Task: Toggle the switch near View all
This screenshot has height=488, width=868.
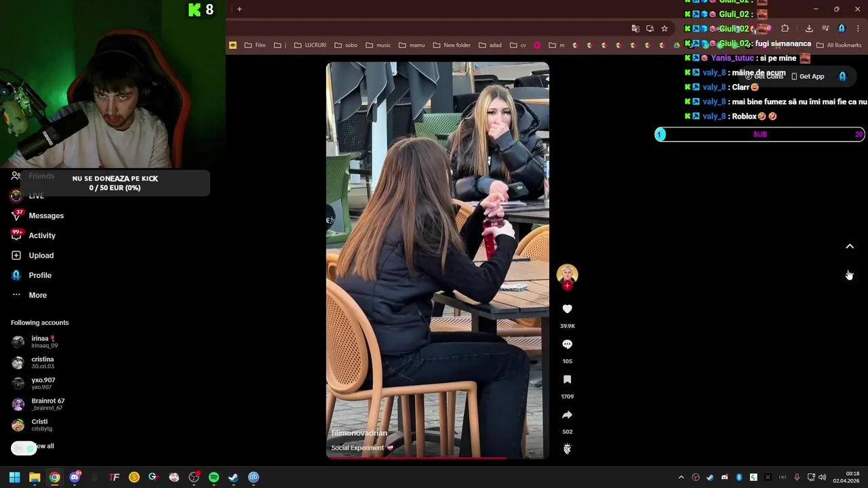Action: tap(24, 448)
